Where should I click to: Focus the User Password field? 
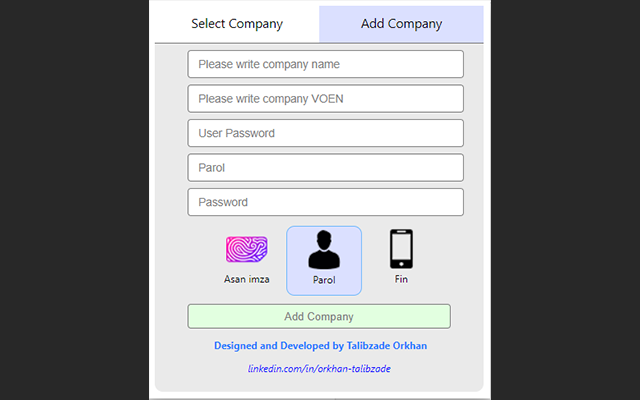325,133
